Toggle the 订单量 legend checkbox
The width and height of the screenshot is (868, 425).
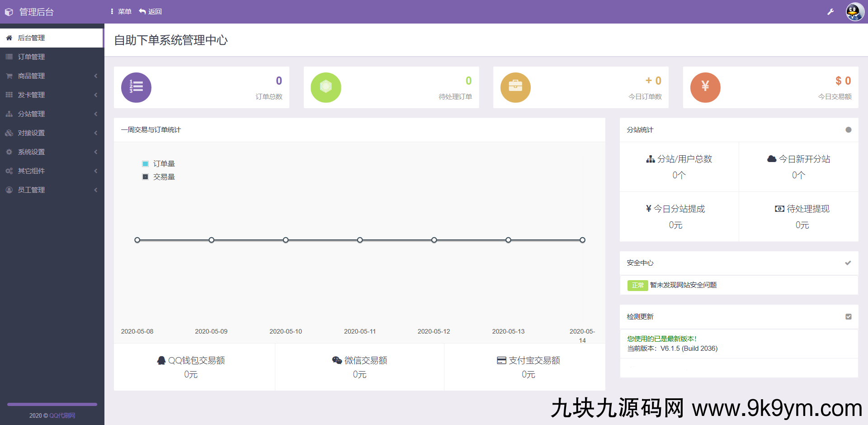coord(145,163)
